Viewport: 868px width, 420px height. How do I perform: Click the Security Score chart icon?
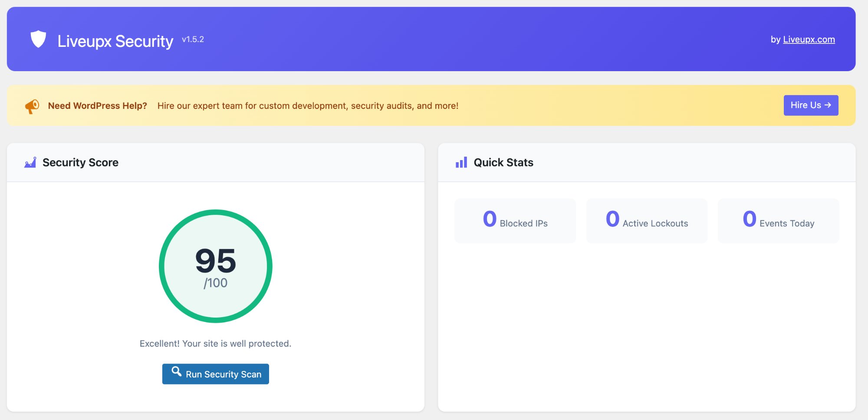pyautogui.click(x=30, y=162)
